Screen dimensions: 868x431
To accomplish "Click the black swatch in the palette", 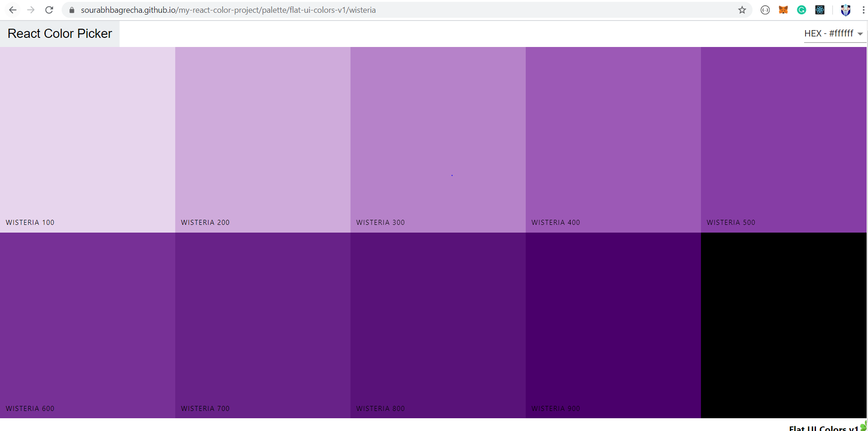I will (x=784, y=325).
